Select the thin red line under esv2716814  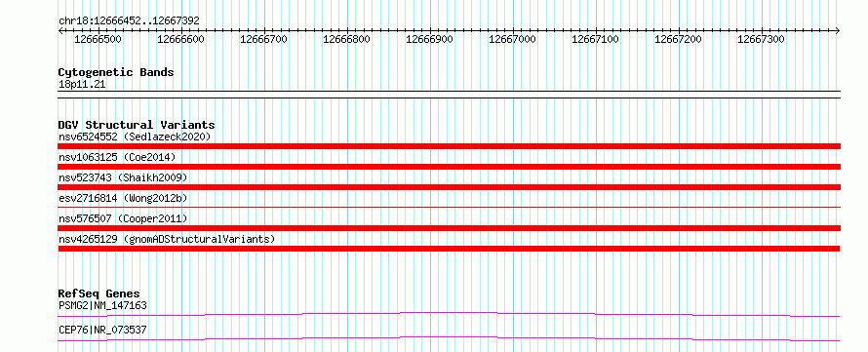click(450, 207)
